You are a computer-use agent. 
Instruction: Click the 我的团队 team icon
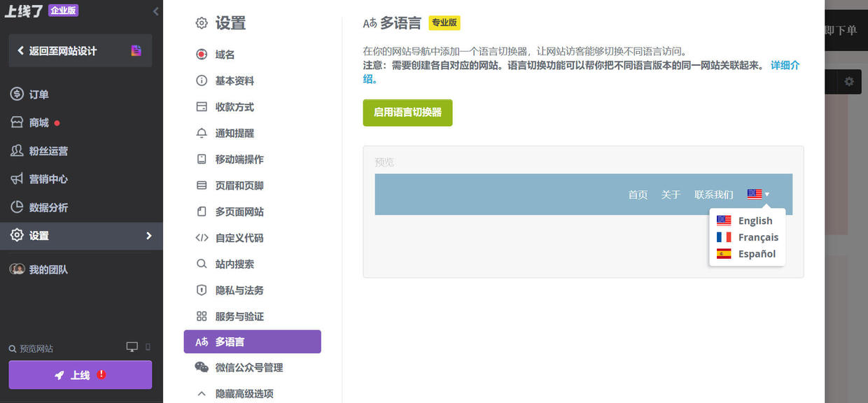[x=17, y=269]
